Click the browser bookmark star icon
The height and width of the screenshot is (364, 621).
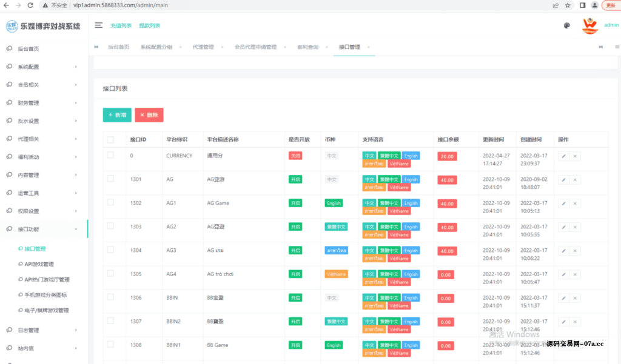tap(568, 5)
